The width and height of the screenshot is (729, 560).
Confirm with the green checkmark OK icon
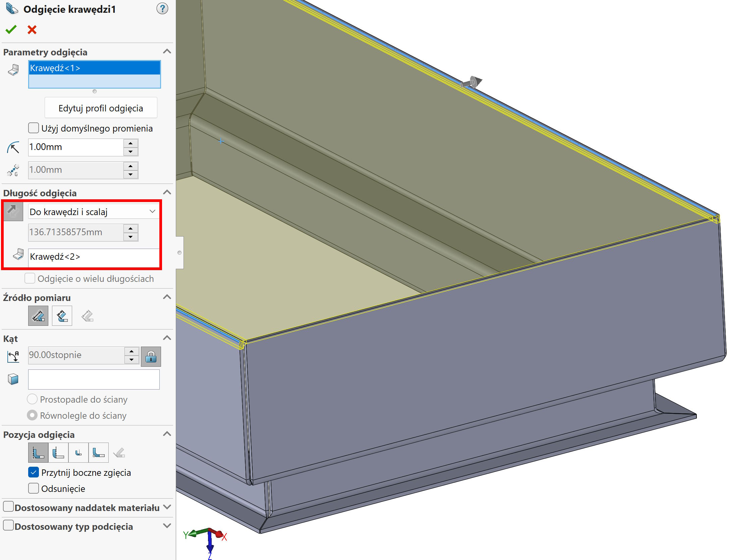tap(11, 30)
